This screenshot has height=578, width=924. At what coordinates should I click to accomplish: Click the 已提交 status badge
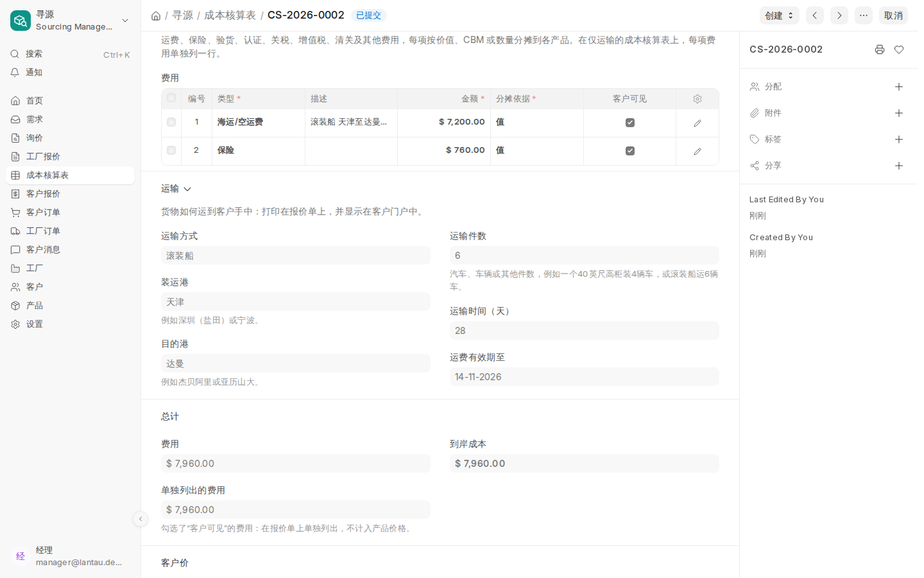pos(368,15)
